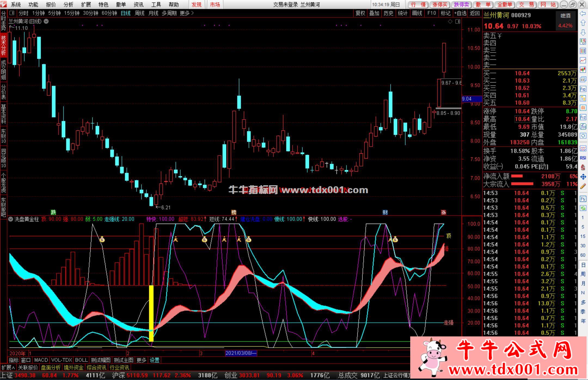Viewport: 588px width, 380px height.
Task: Click the 涨停买 button
Action: click(440, 5)
